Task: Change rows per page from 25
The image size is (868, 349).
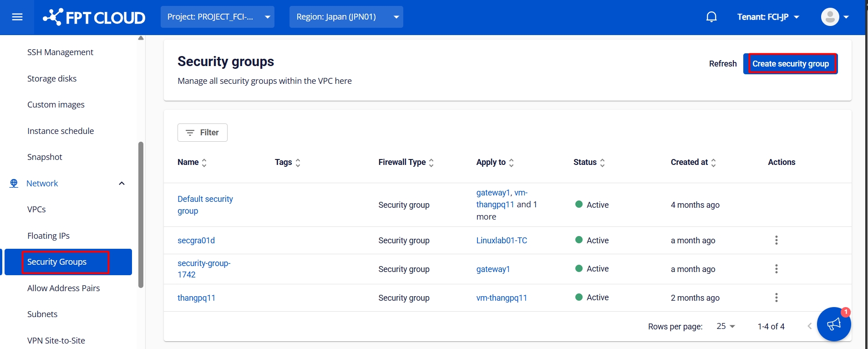Action: (x=726, y=326)
